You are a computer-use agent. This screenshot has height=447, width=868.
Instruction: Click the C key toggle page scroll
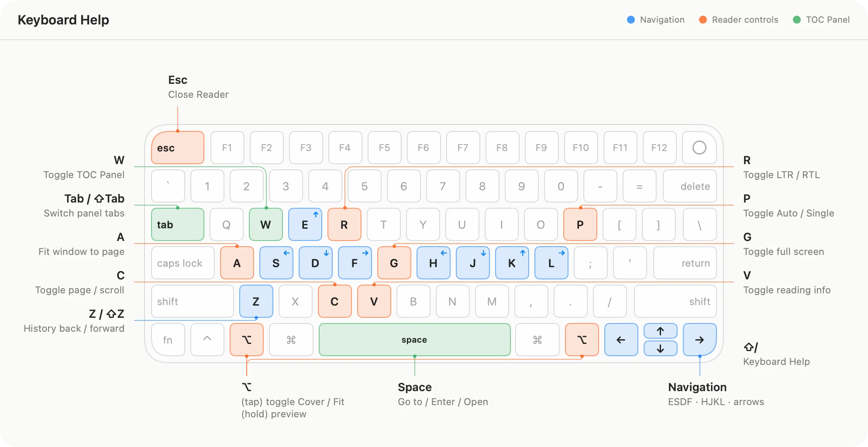point(335,301)
